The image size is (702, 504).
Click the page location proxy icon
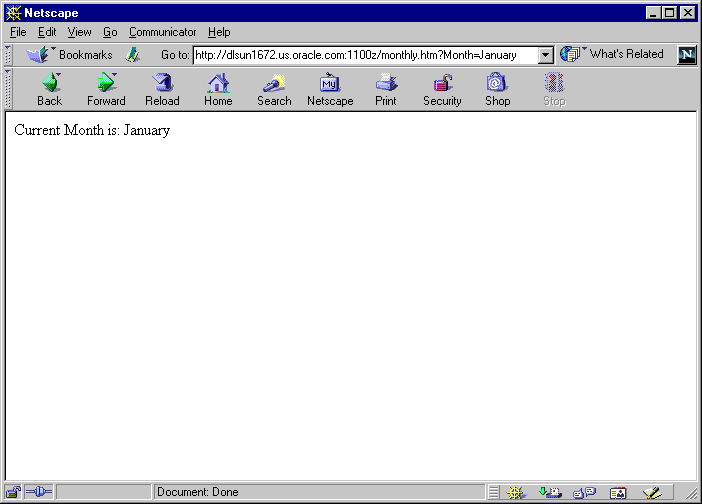(133, 55)
